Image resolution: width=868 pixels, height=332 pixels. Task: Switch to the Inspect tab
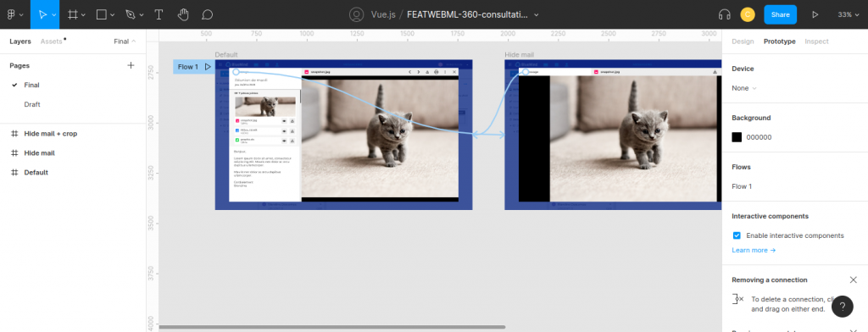coord(816,41)
